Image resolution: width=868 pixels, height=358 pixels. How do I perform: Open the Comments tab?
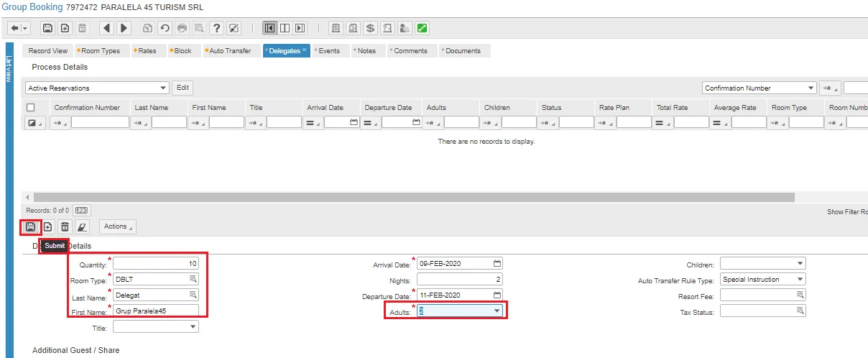pos(410,51)
